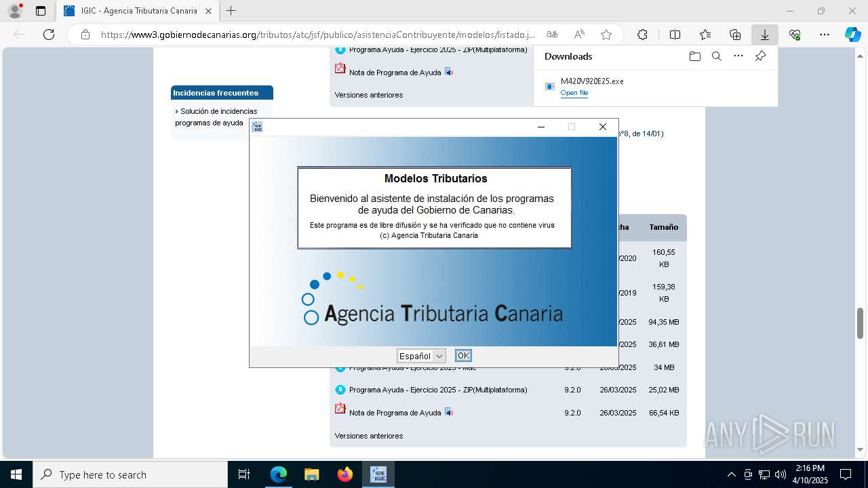This screenshot has width=868, height=488.
Task: Open Edge Settings and more menu
Action: pos(825,35)
